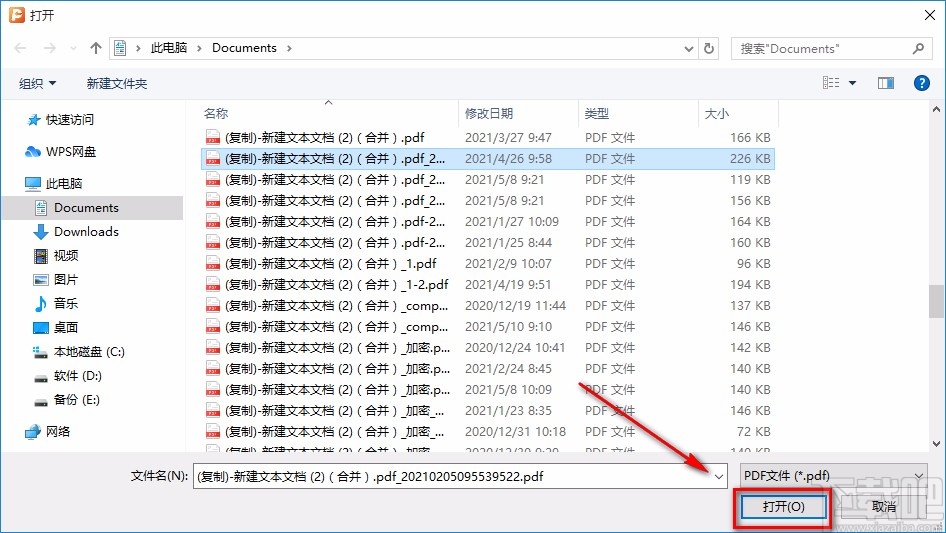Click 此电脑 in the address breadcrumb
Viewport: 946px width, 533px height.
click(x=169, y=48)
